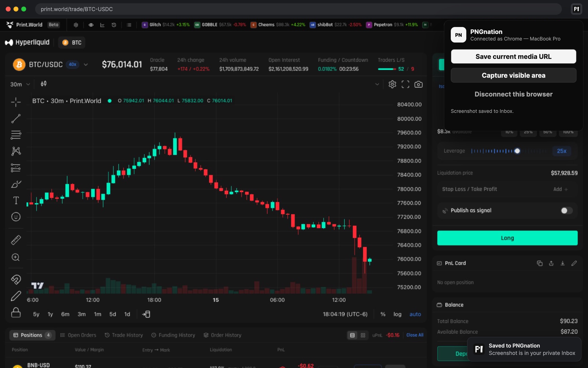588x368 pixels.
Task: Download the PnL Card
Action: pos(563,263)
